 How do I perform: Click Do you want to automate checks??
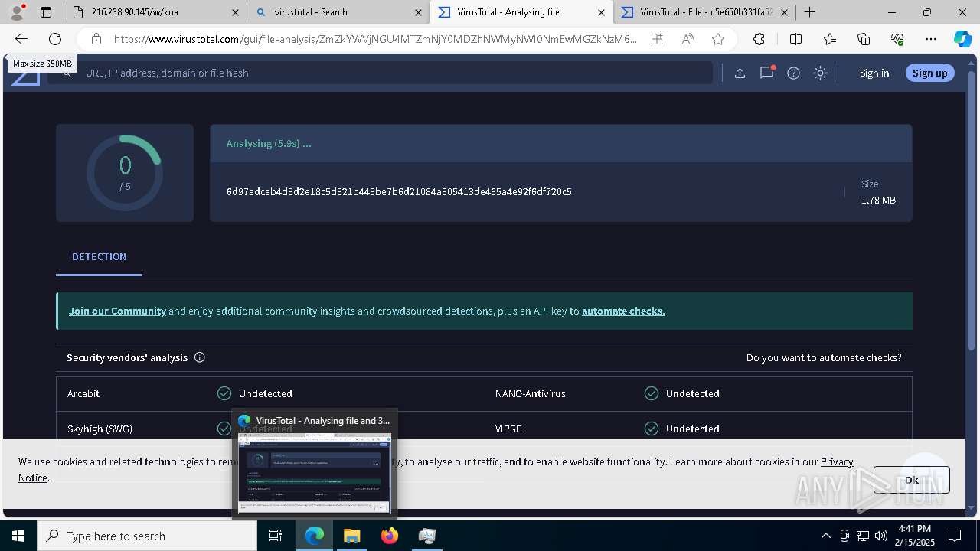click(x=824, y=357)
